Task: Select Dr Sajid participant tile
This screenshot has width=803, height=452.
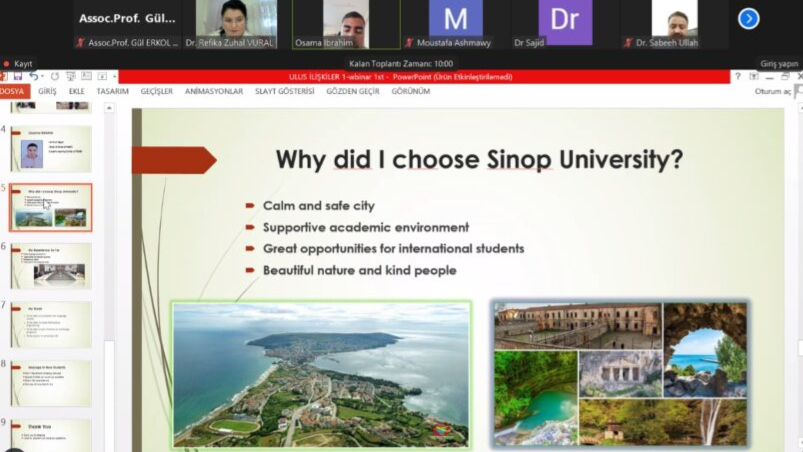Action: pos(565,25)
